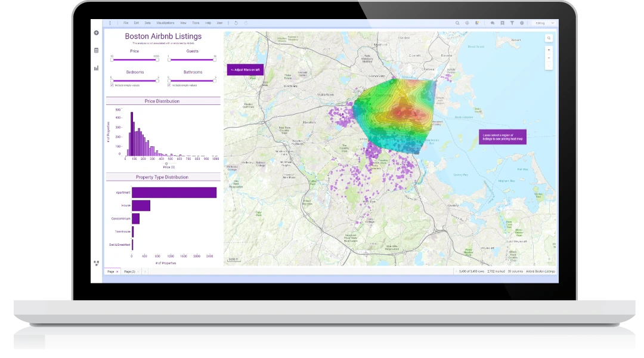Click the three-dot menu icon in the top bar
This screenshot has height=358, width=644.
tap(110, 23)
